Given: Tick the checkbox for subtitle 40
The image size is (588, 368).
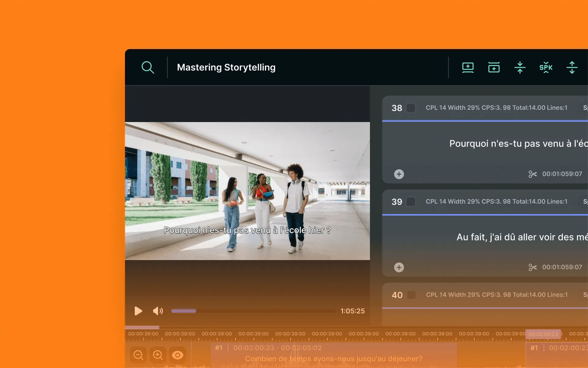Looking at the screenshot, I should point(411,295).
